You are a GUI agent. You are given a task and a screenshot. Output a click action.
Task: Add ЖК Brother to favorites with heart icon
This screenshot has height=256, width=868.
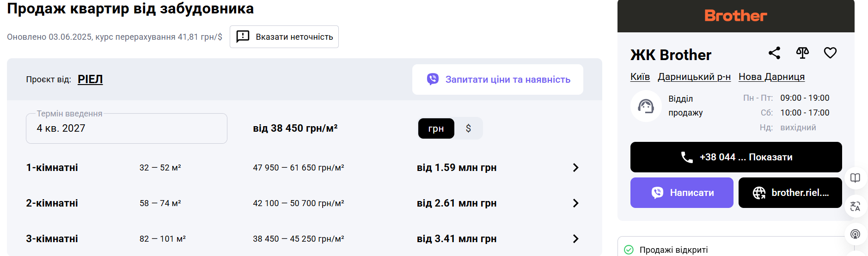pos(830,53)
